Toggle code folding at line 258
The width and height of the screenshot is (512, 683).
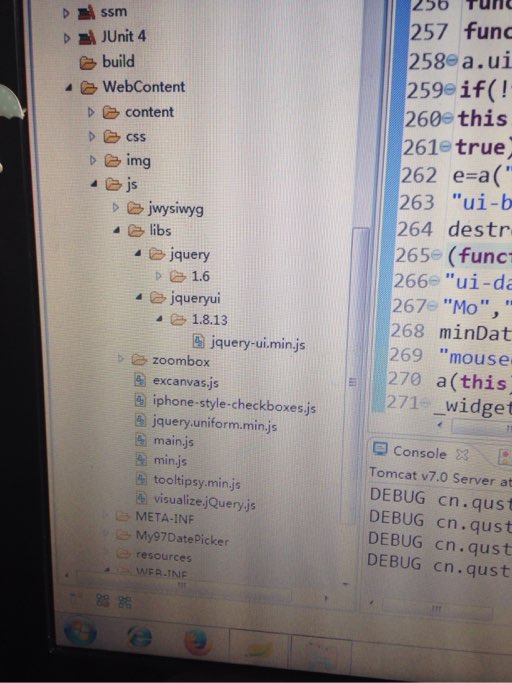pos(453,61)
